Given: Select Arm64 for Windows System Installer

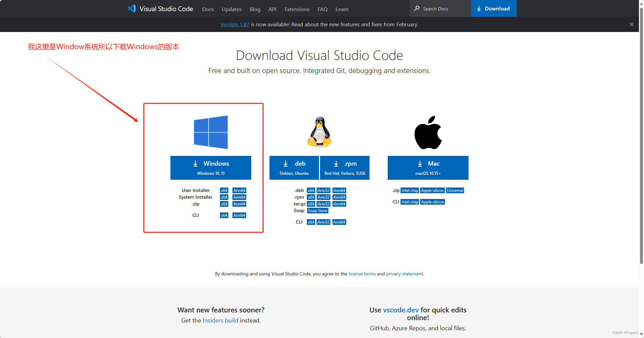Looking at the screenshot, I should point(239,197).
